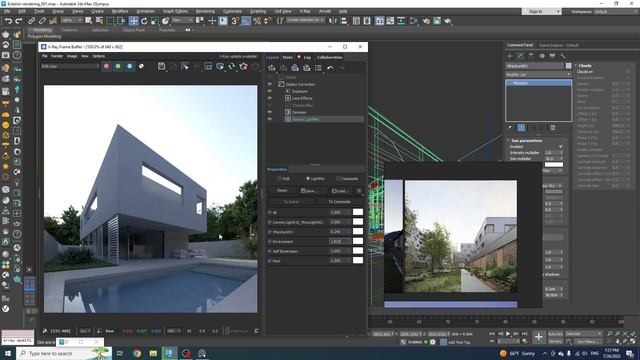The width and height of the screenshot is (640, 360).
Task: Toggle visibility of Lens Effects layer
Action: (269, 98)
